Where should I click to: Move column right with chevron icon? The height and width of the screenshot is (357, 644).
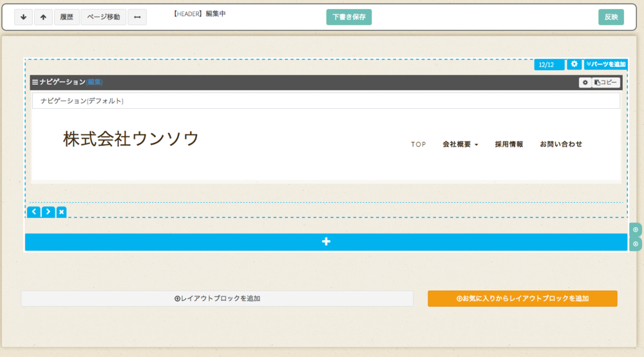pos(48,212)
